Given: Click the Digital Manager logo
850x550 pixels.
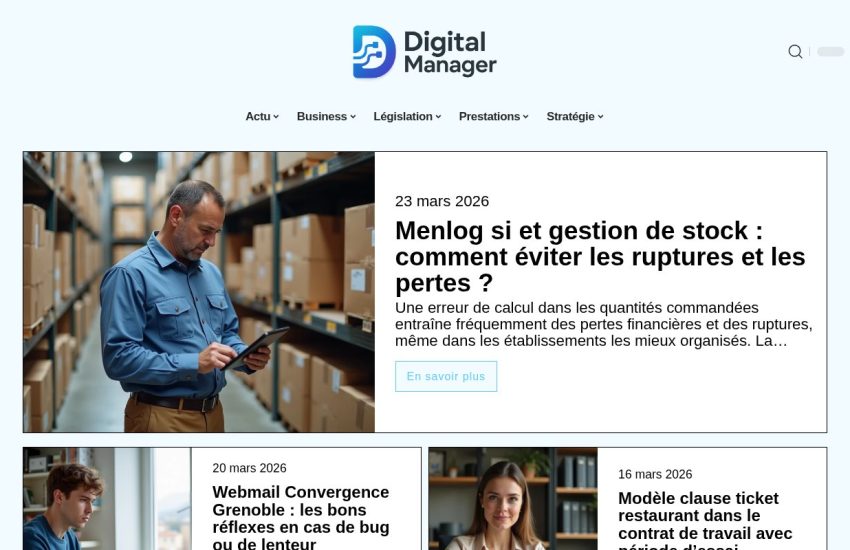Looking at the screenshot, I should point(424,52).
